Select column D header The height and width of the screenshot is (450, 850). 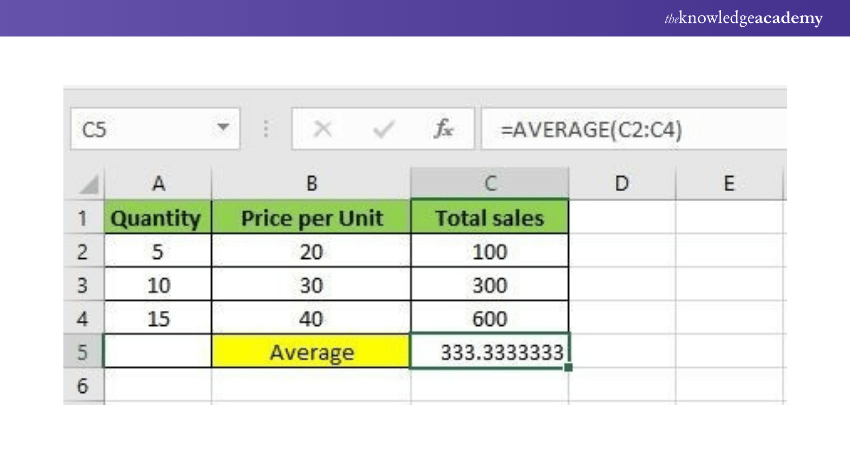click(622, 183)
